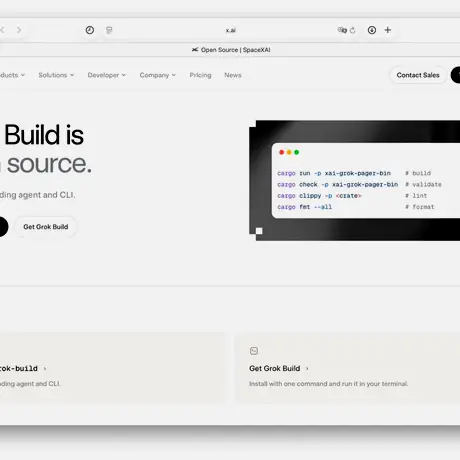The image size is (460, 460).
Task: Click the red dot in code window
Action: tap(281, 152)
